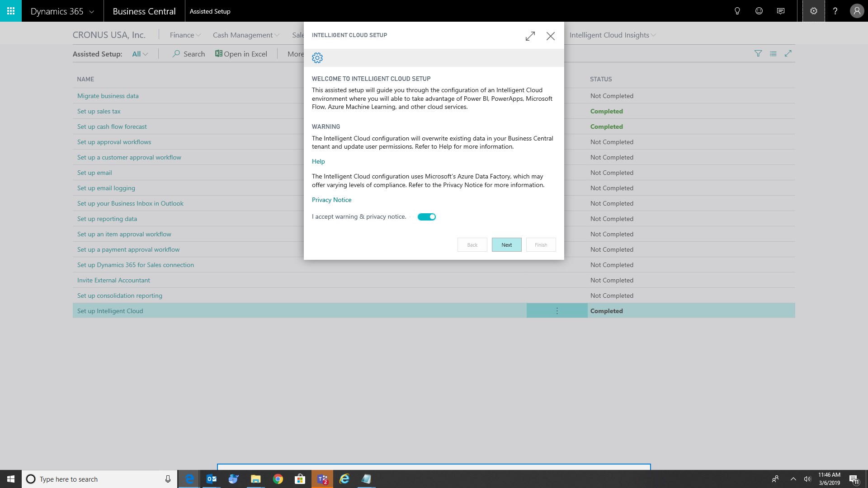Open the People tray icon
The width and height of the screenshot is (868, 488).
click(x=775, y=479)
